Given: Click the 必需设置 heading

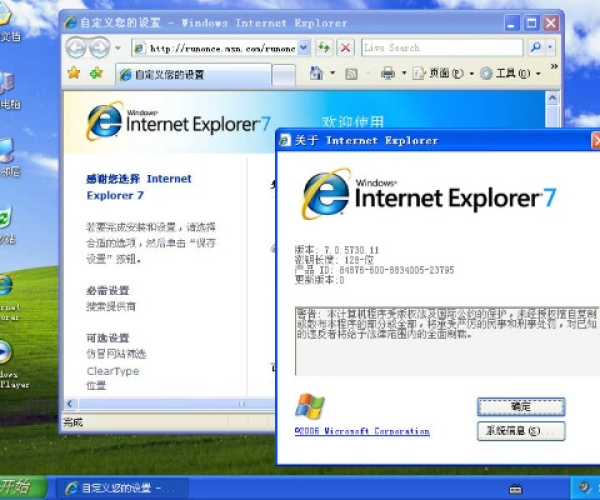Looking at the screenshot, I should point(108,290).
